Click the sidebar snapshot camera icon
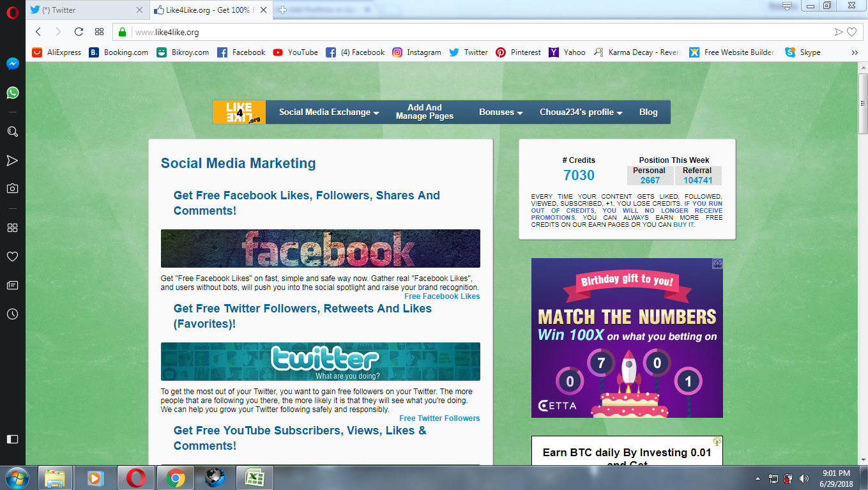Screen dimensions: 868x490 pos(12,188)
